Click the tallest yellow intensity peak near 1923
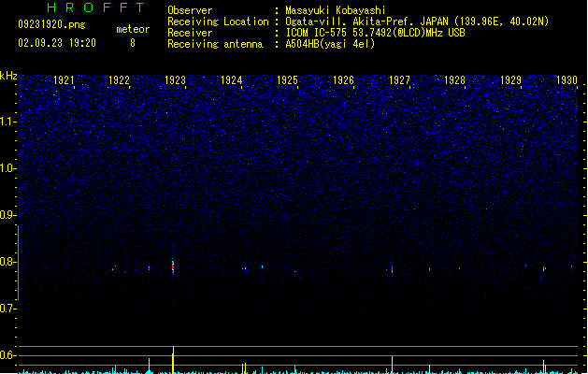Image resolution: width=588 pixels, height=374 pixels. pos(173,360)
